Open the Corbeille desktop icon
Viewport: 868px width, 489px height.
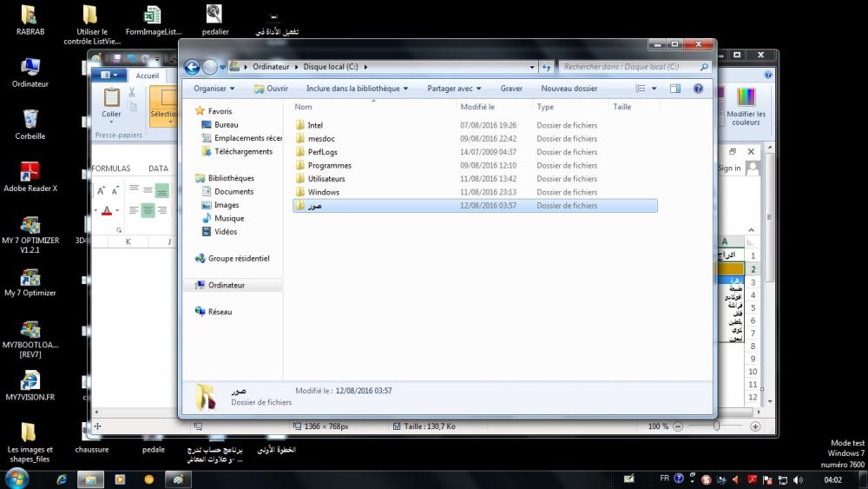[x=30, y=124]
